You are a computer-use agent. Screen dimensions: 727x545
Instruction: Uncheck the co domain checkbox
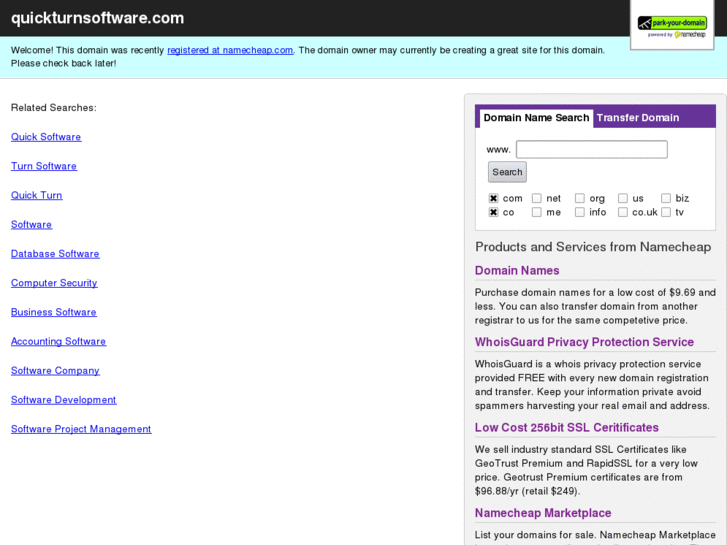(493, 212)
